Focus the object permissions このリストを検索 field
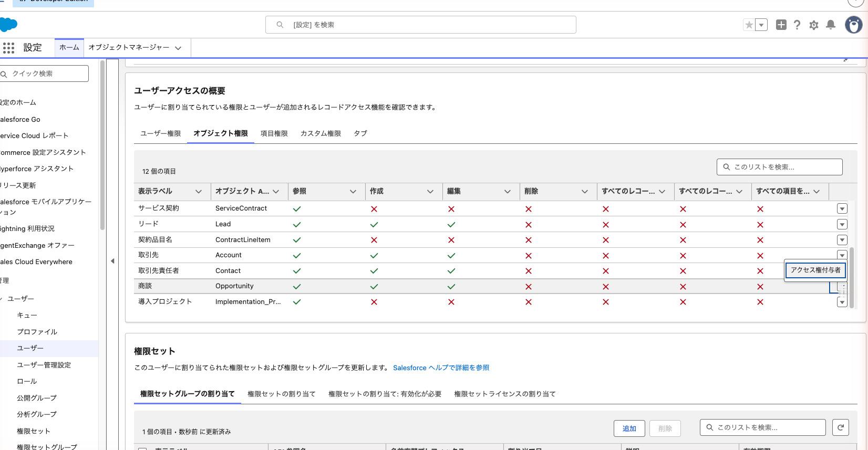 pyautogui.click(x=780, y=167)
